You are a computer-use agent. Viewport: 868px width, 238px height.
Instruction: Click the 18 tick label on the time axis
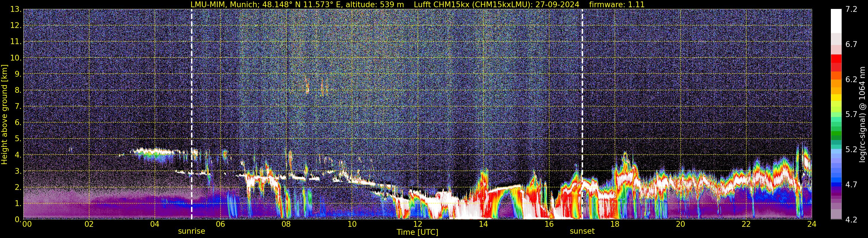[x=614, y=224]
